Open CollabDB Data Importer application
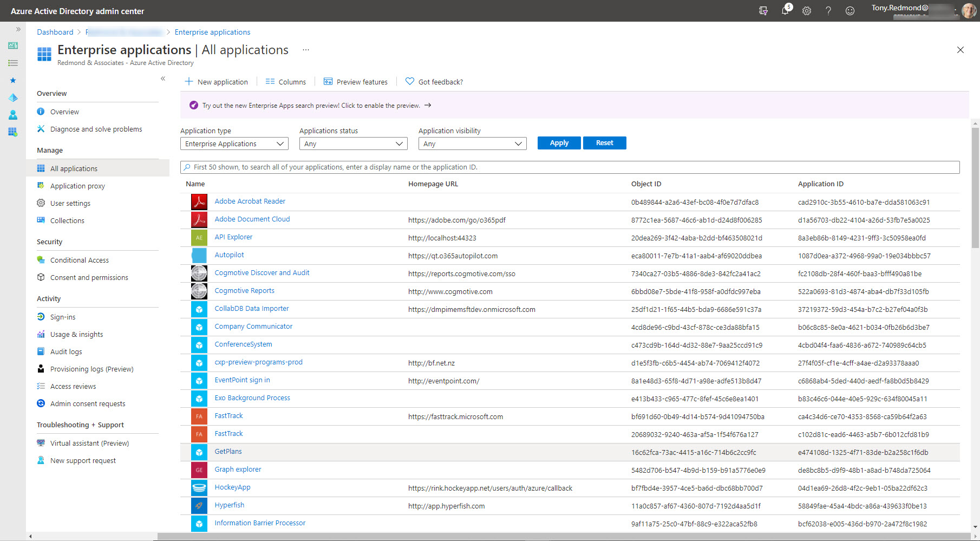Image resolution: width=980 pixels, height=541 pixels. [252, 308]
